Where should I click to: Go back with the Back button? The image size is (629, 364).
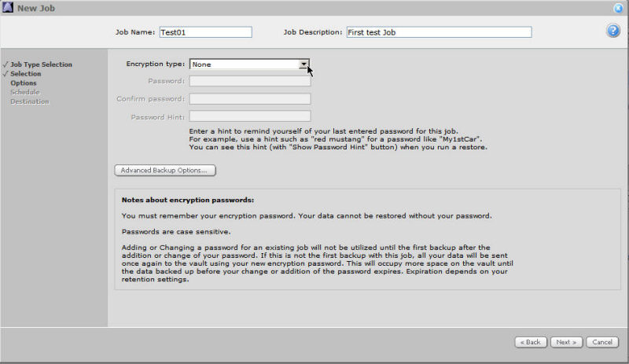tap(531, 342)
